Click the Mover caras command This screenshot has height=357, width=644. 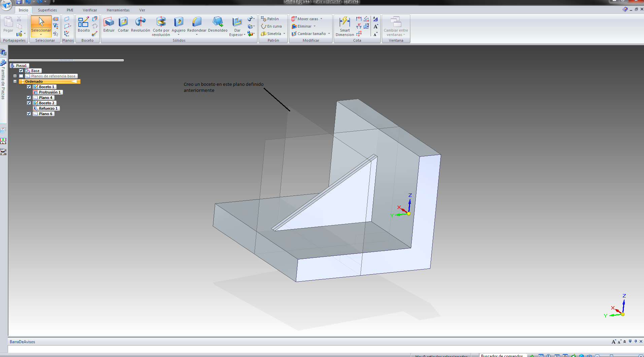pyautogui.click(x=305, y=19)
